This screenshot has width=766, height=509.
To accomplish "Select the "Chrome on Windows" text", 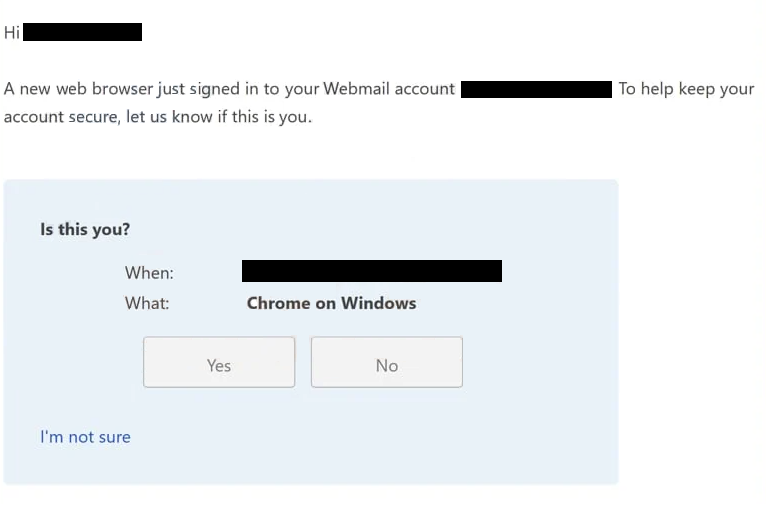I will [331, 303].
